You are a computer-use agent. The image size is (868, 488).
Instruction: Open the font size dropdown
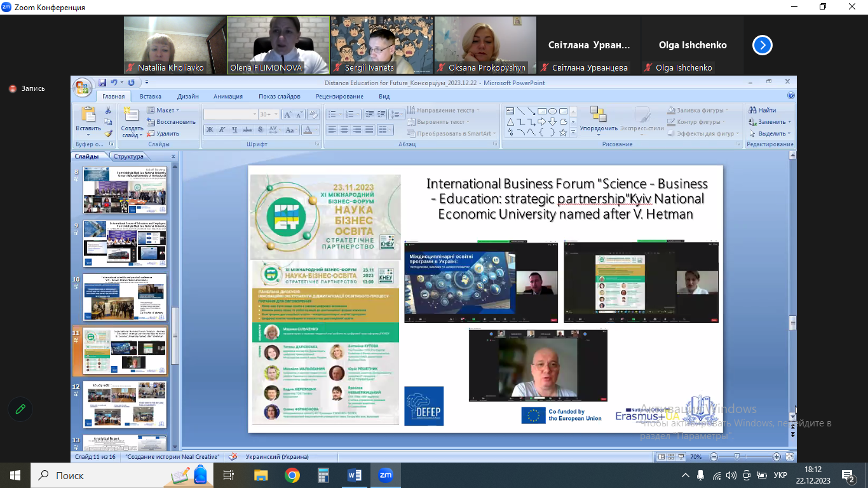point(276,115)
